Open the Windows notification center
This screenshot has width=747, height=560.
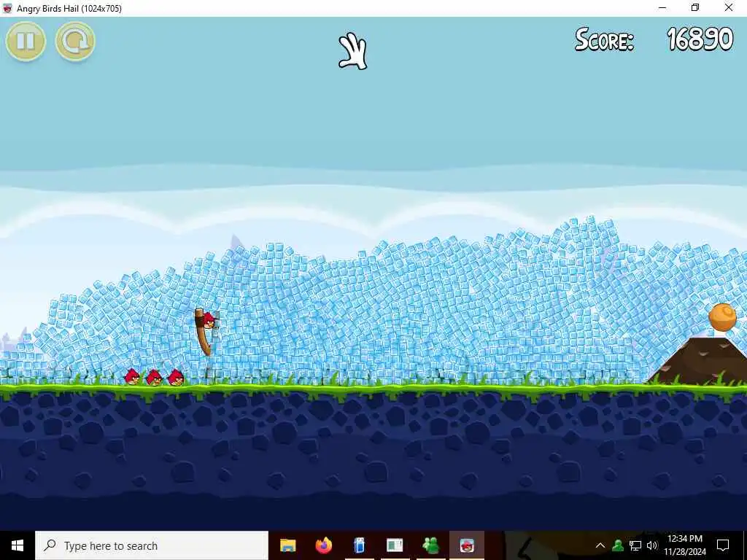[723, 545]
